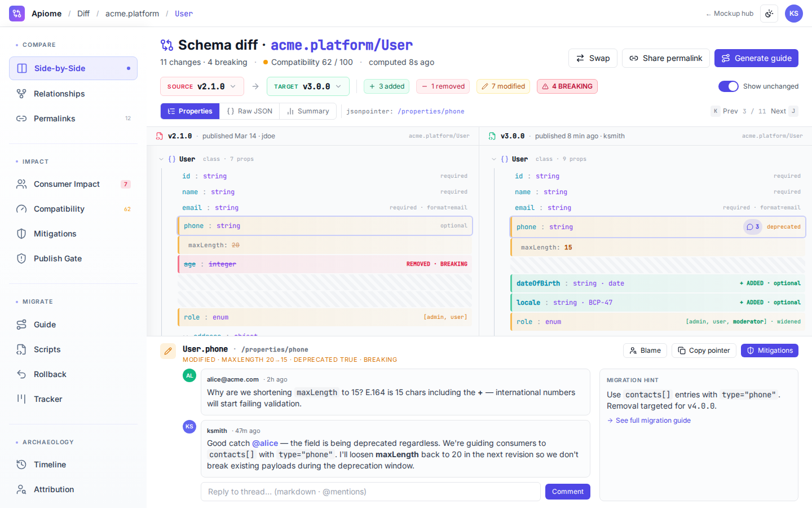Open the KS user avatar menu
This screenshot has width=812, height=508.
point(794,14)
